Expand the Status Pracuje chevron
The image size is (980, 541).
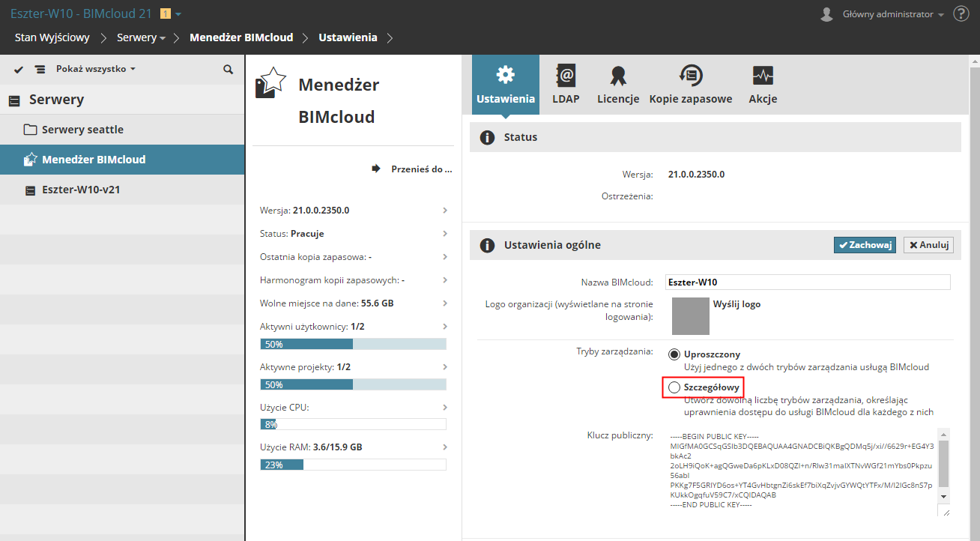(x=445, y=234)
